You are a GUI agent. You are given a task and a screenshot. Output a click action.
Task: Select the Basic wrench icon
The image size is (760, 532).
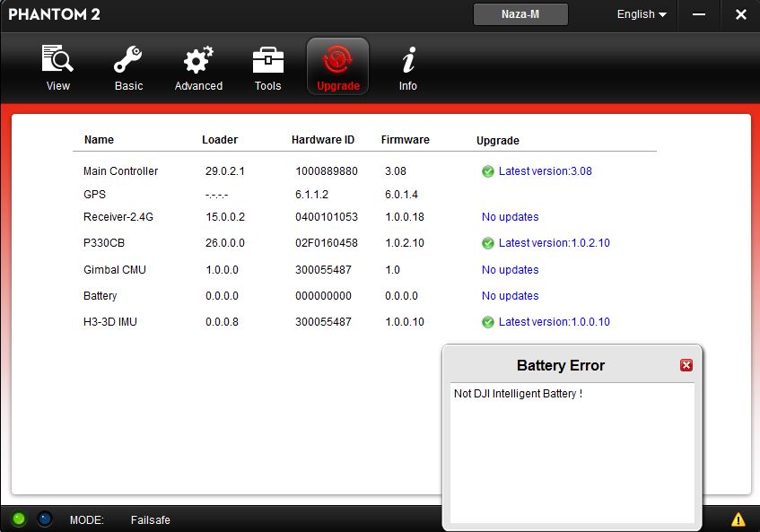128,61
